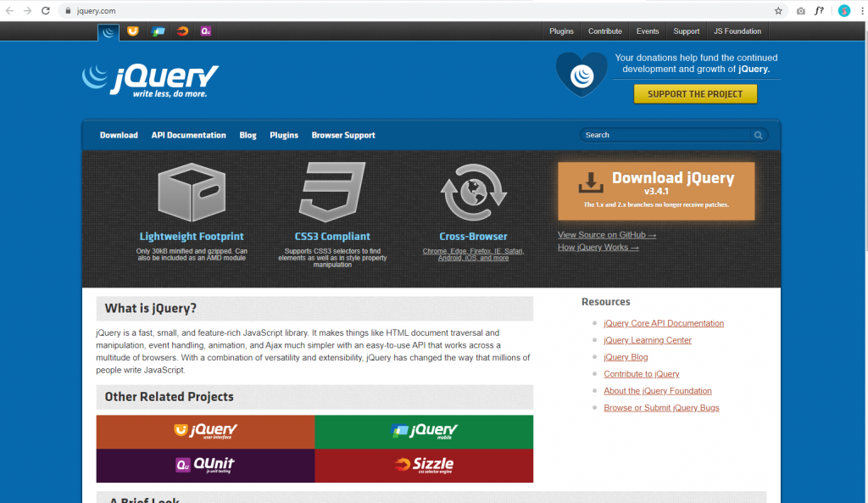The width and height of the screenshot is (868, 503).
Task: Open Blog in the navigation bar
Action: click(248, 135)
